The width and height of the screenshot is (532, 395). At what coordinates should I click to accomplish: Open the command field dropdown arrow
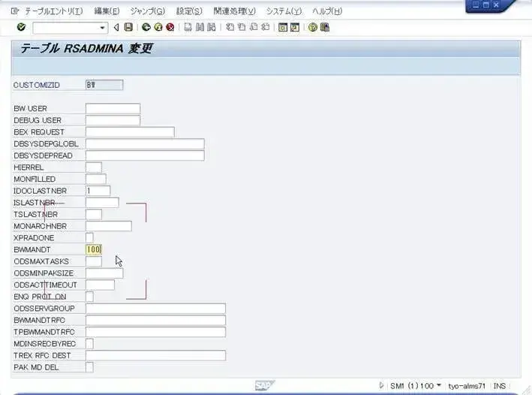pos(102,28)
